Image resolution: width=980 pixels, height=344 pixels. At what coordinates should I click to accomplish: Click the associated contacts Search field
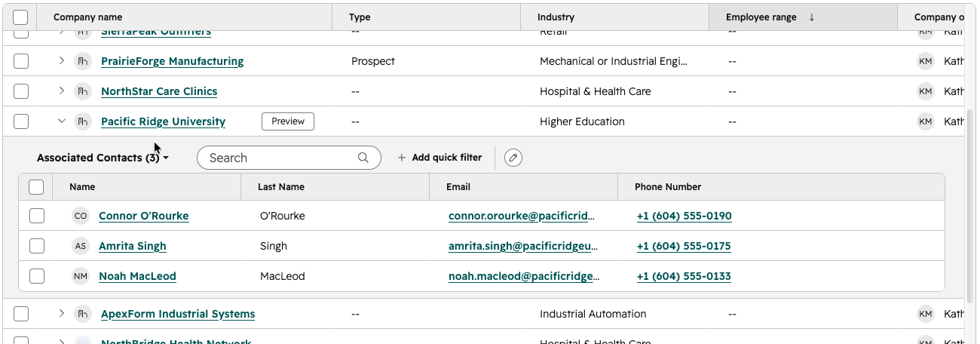[x=289, y=158]
